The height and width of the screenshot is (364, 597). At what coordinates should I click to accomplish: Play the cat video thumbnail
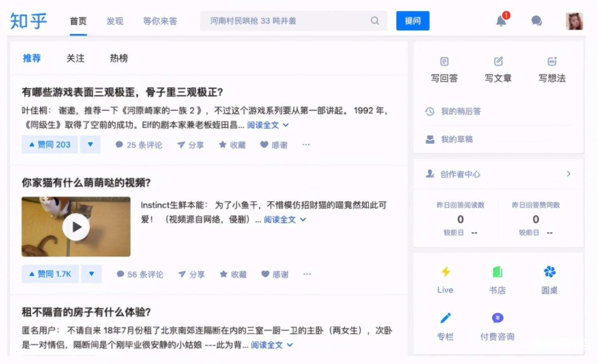point(76,227)
